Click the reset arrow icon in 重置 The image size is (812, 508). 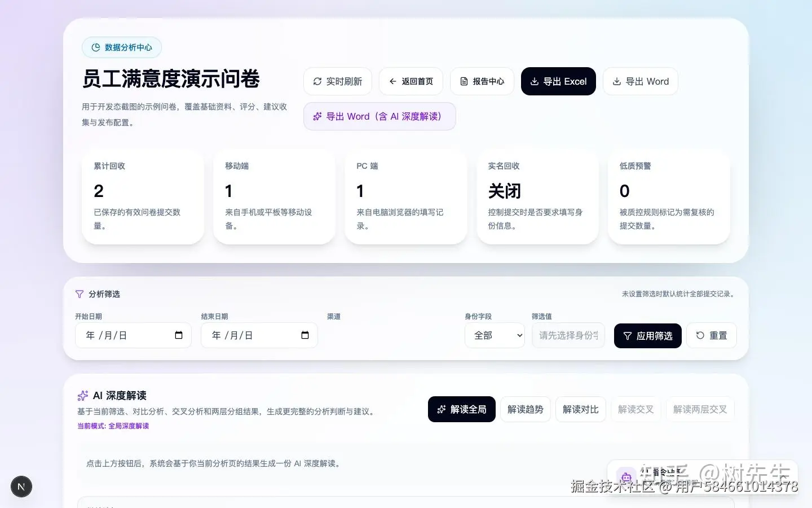[700, 335]
